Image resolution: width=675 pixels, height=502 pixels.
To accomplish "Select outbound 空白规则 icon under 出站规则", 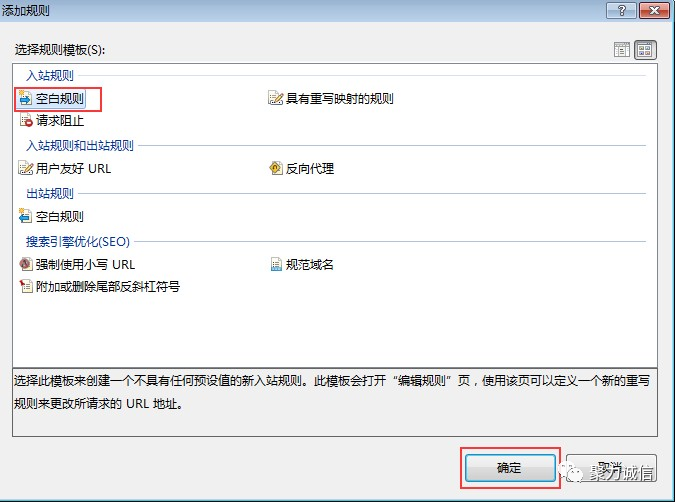I will (x=25, y=216).
